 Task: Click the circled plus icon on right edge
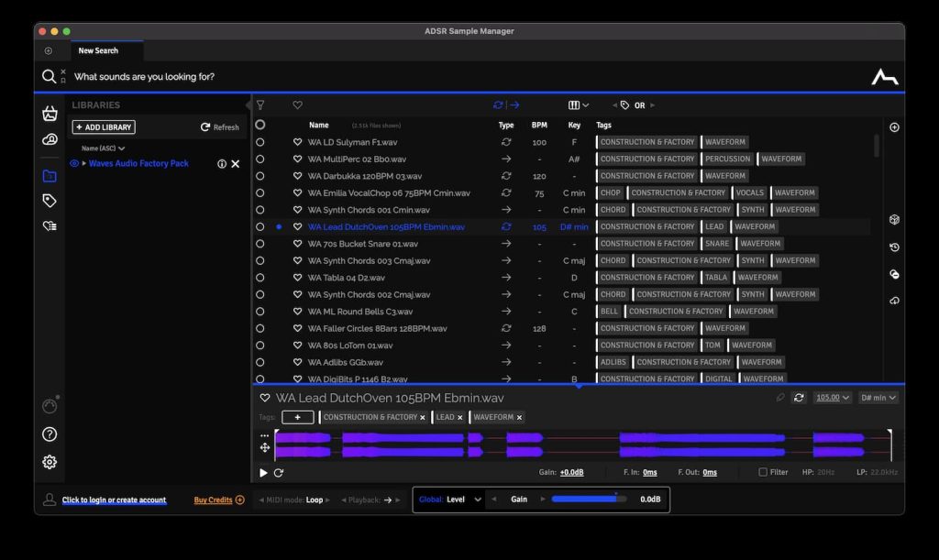tap(894, 127)
